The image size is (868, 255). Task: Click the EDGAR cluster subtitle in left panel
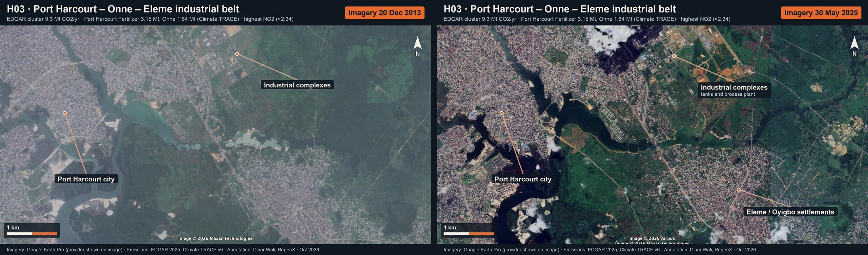tap(150, 19)
